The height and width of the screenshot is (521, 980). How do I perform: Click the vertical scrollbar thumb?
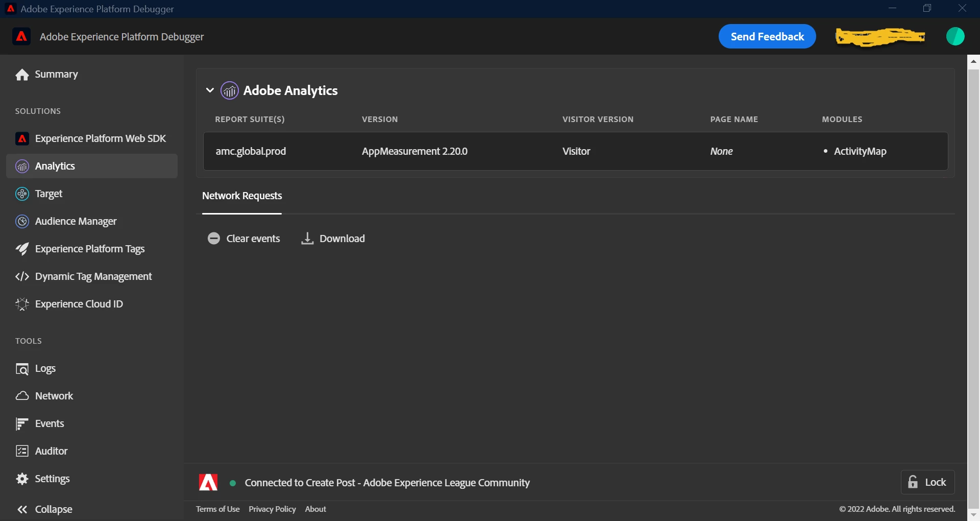tap(973, 289)
